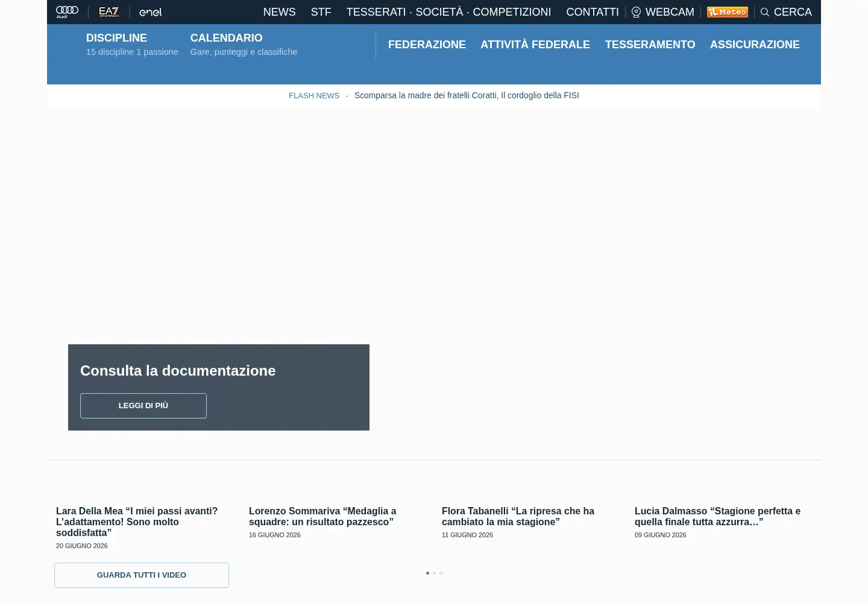Open the FEDERAZIONE dropdown menu
Image resolution: width=868 pixels, height=603 pixels.
point(427,45)
